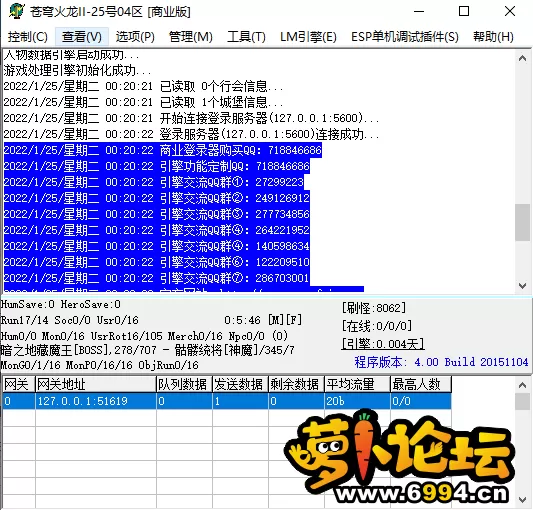533x510 pixels.
Task: Open the 帮助(H) menu
Action: click(493, 37)
